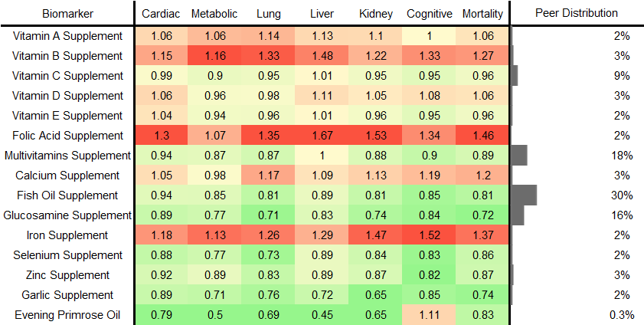Select the Metabolic column header

tap(214, 13)
